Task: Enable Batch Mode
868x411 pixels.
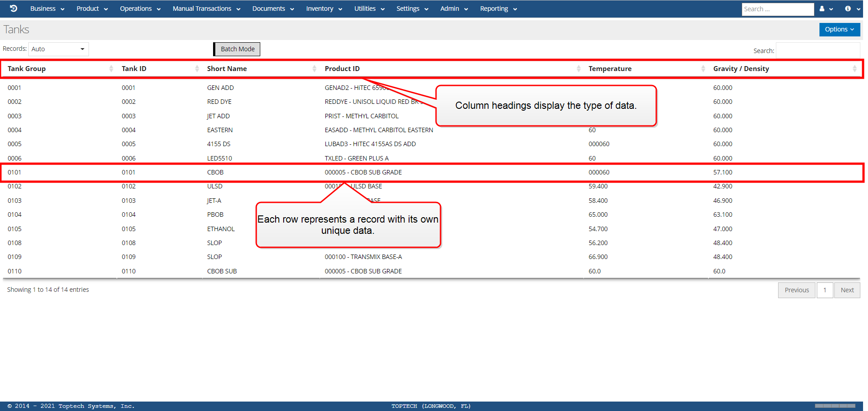Action: (237, 49)
